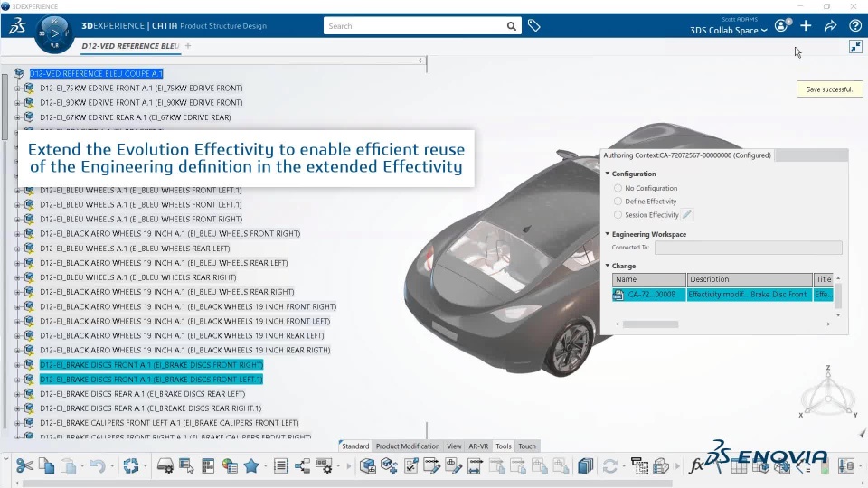Collapse the Configuration section
This screenshot has width=868, height=488.
[x=608, y=174]
